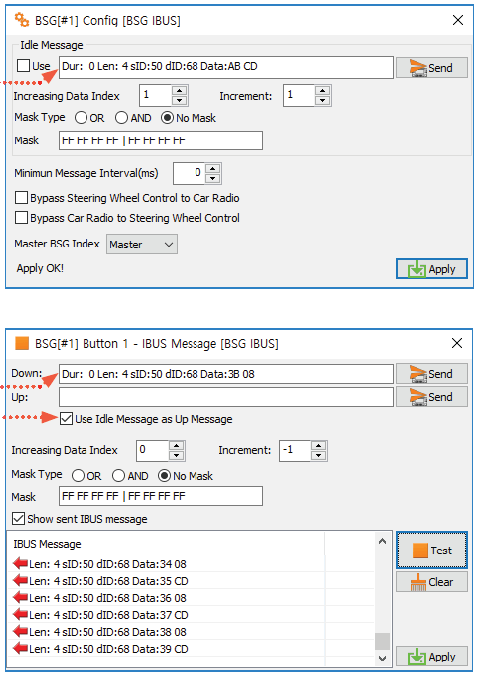Viewport: 477px width, 676px height.
Task: Uncheck Use Idle Message as Up Message
Action: (x=66, y=419)
